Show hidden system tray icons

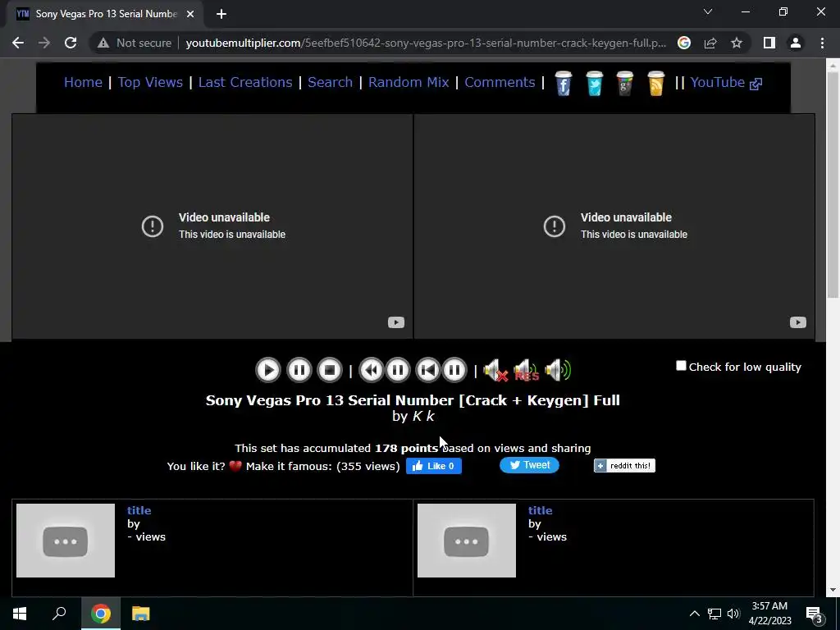point(694,614)
